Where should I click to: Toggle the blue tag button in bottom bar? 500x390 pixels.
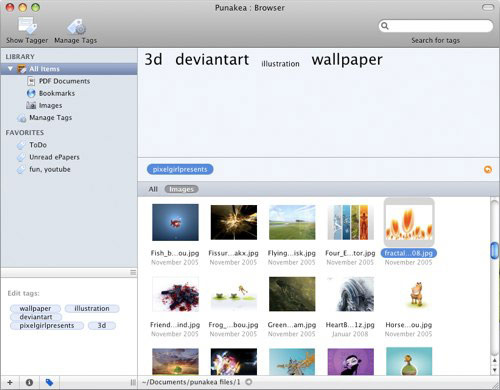49,382
